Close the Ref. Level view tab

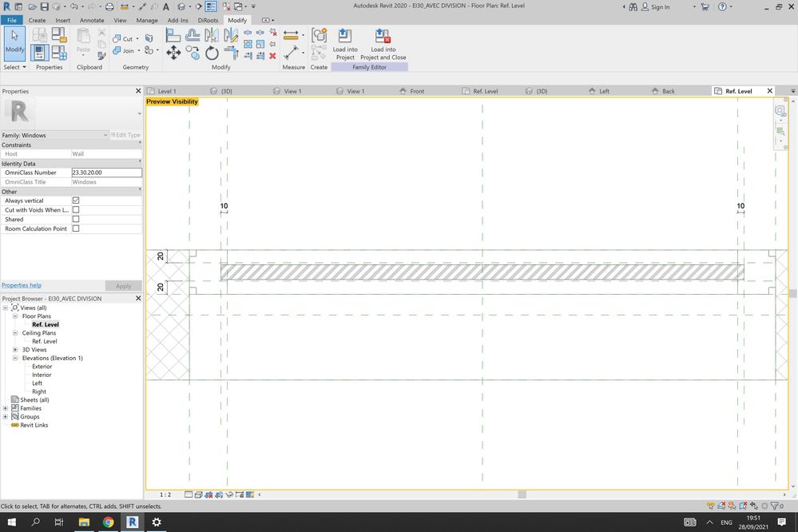(x=770, y=90)
